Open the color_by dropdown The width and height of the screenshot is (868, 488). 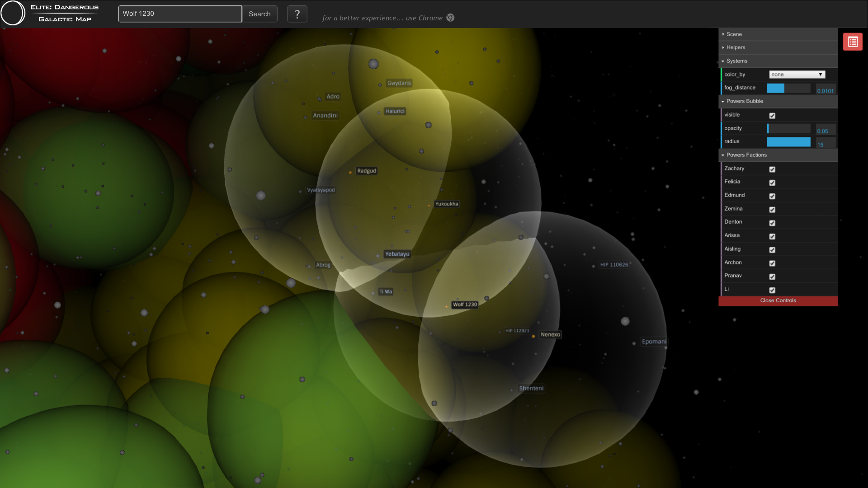[x=797, y=75]
